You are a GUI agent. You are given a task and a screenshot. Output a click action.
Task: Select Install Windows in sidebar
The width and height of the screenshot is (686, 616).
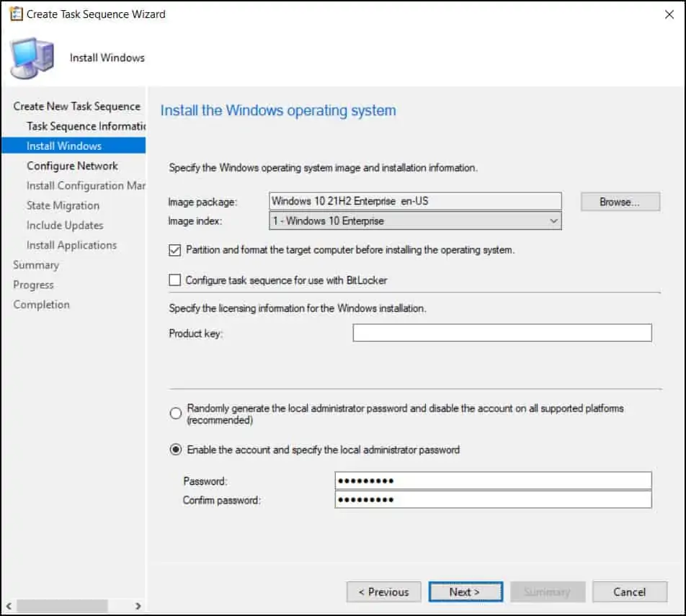tap(73, 146)
